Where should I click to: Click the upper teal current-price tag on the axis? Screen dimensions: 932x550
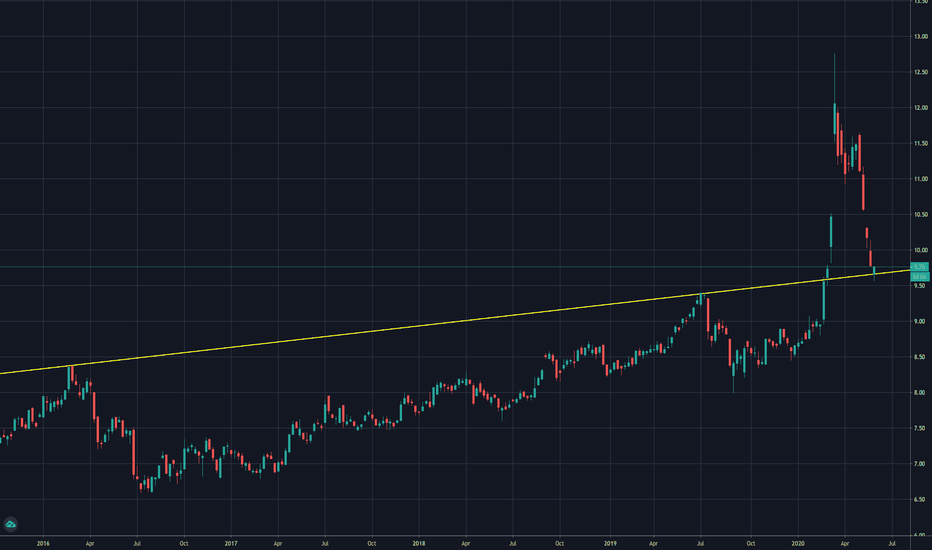(x=920, y=267)
